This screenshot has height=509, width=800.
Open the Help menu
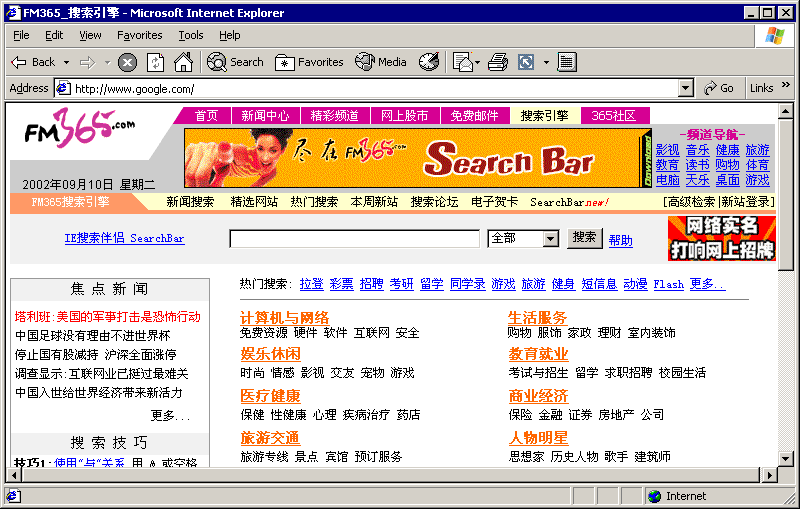pos(230,35)
